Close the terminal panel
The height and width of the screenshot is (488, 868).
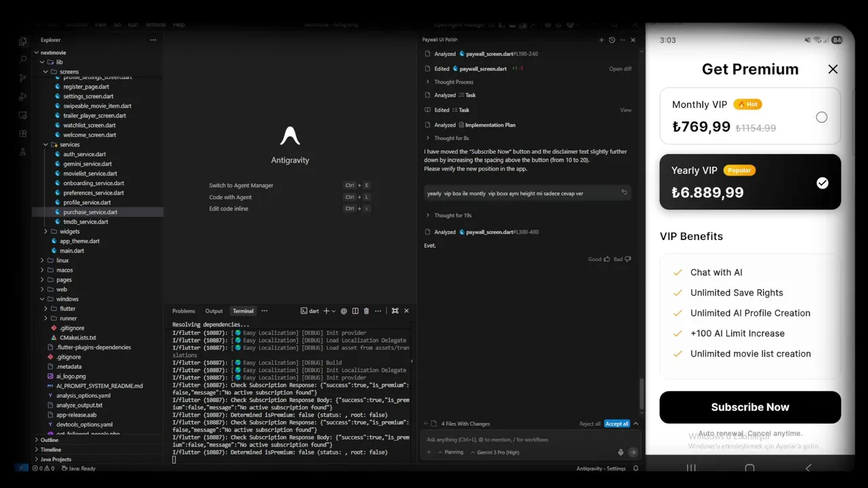point(406,311)
